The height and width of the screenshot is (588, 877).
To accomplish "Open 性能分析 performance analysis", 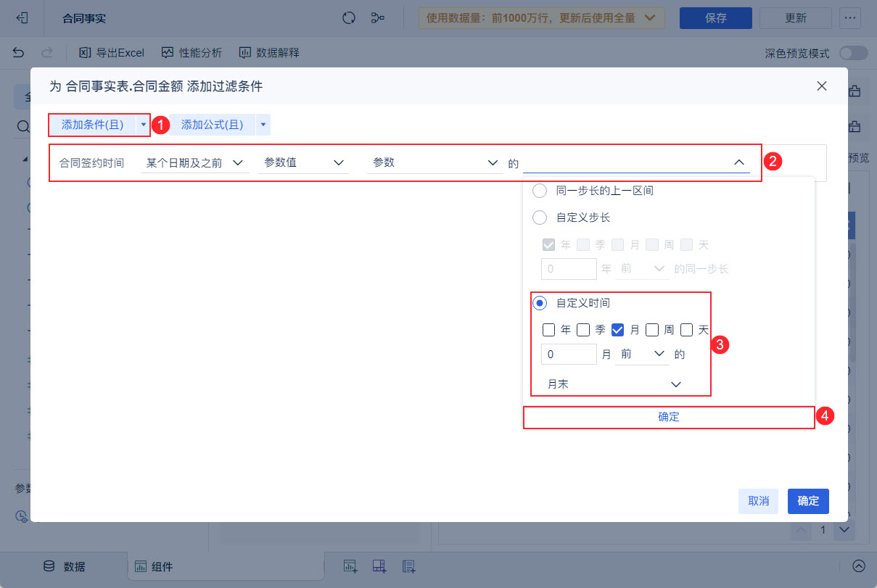I will point(192,52).
